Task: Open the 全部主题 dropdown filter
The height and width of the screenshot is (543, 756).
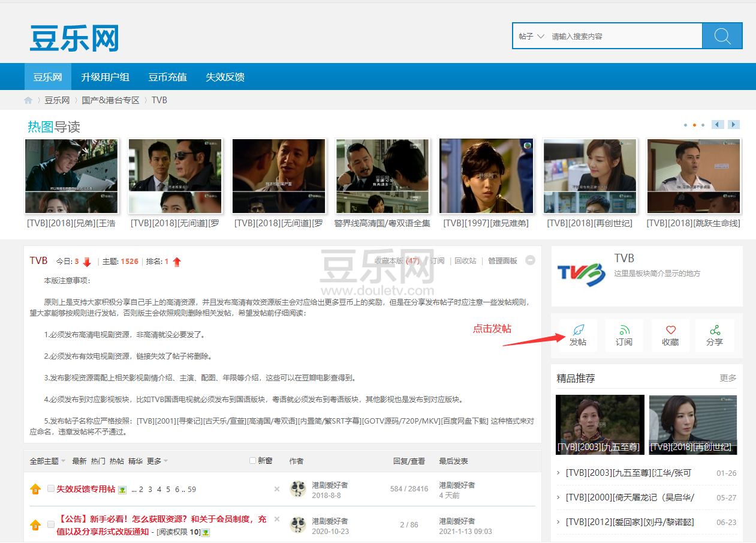Action: (x=48, y=461)
